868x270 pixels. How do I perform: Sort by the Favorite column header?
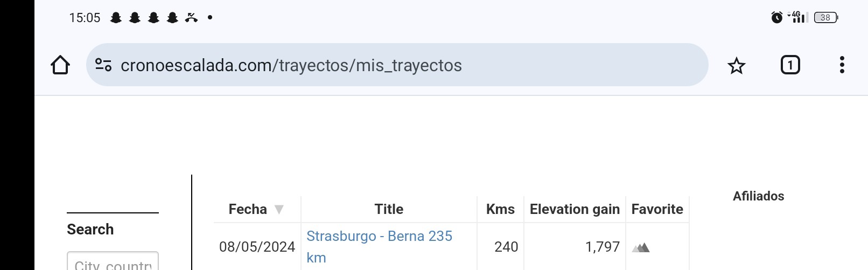[657, 209]
